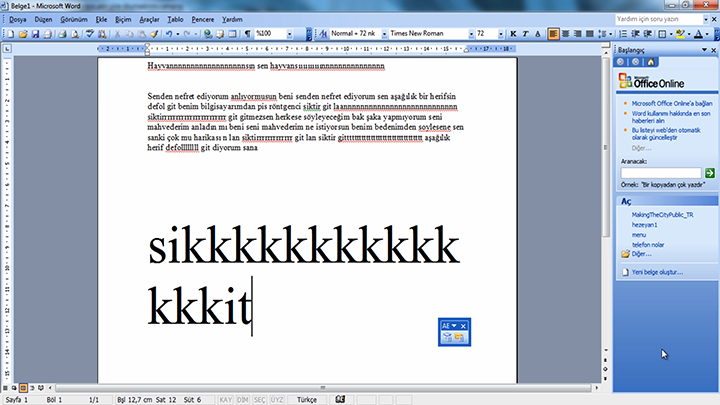Click the 'Aranacak' search input field
Screen dimensions: 720x405
click(660, 173)
